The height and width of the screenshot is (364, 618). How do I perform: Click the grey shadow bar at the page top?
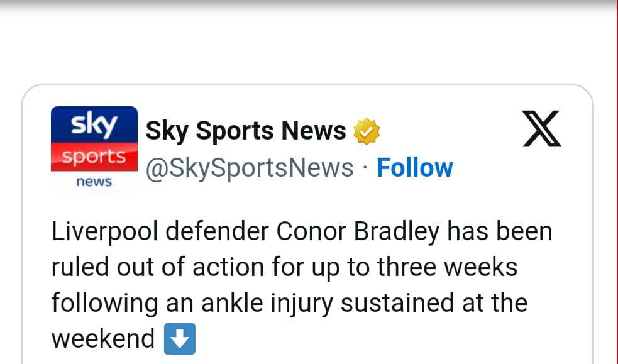[x=307, y=5]
